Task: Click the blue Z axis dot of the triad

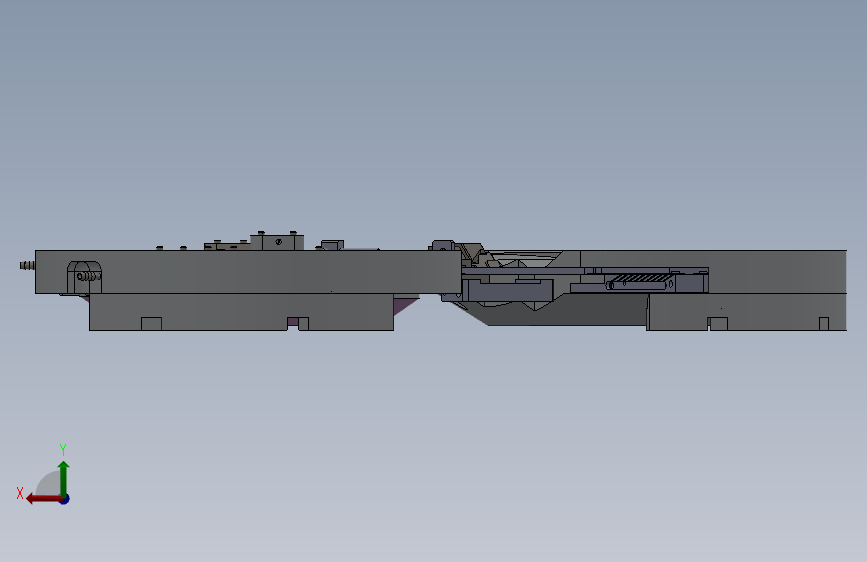Action: [x=65, y=499]
